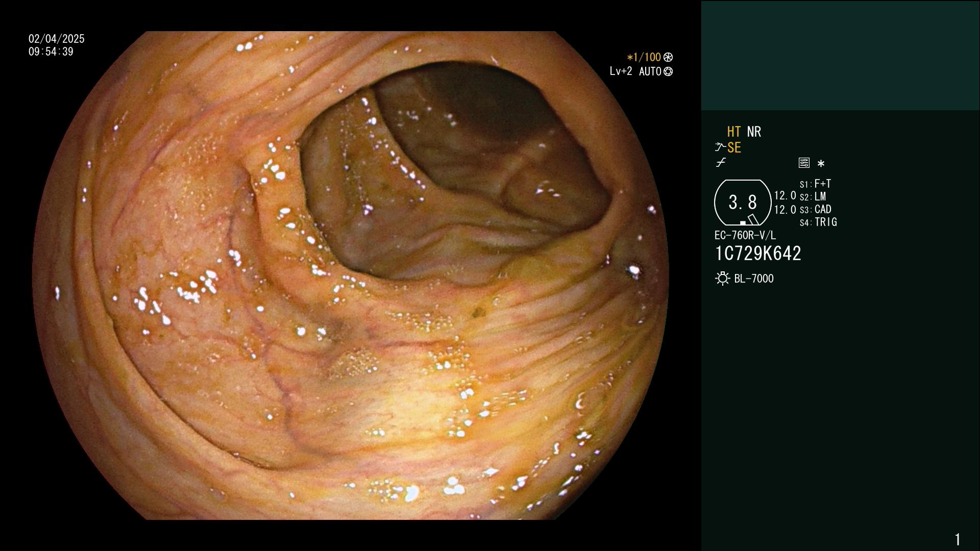980x551 pixels.
Task: Click the endoscopic image view
Action: [x=351, y=275]
